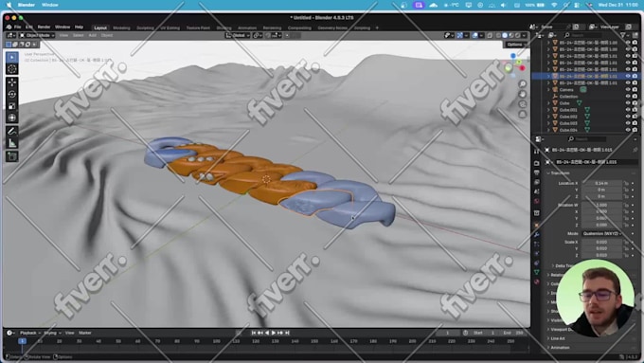Open the Help menu
Viewport: 644px width, 363px height.
(79, 27)
